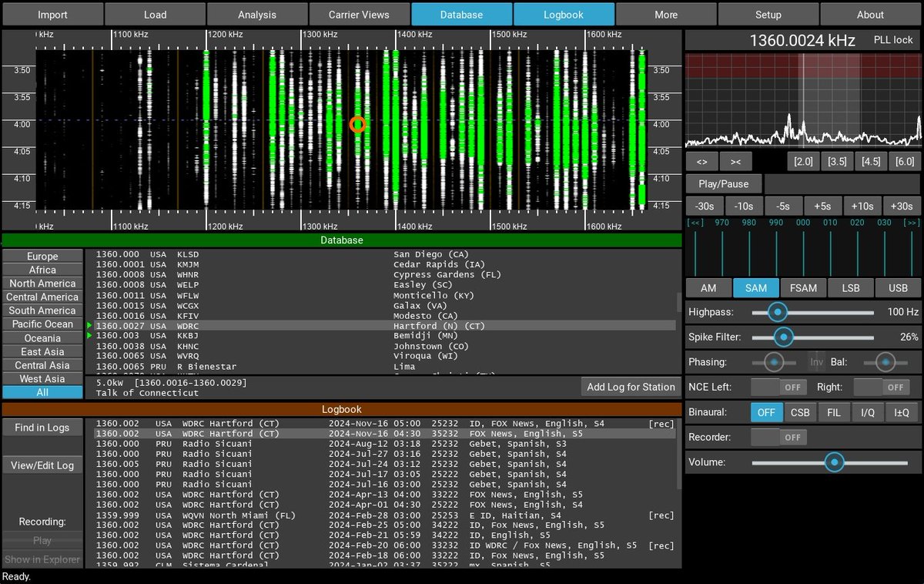Click the View/Edit Log button
This screenshot has width=924, height=584.
coord(42,465)
